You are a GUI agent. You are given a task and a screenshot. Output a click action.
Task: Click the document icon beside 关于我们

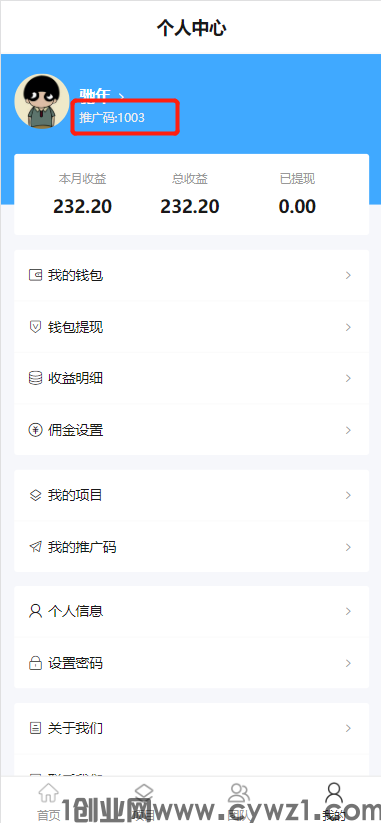pyautogui.click(x=35, y=728)
